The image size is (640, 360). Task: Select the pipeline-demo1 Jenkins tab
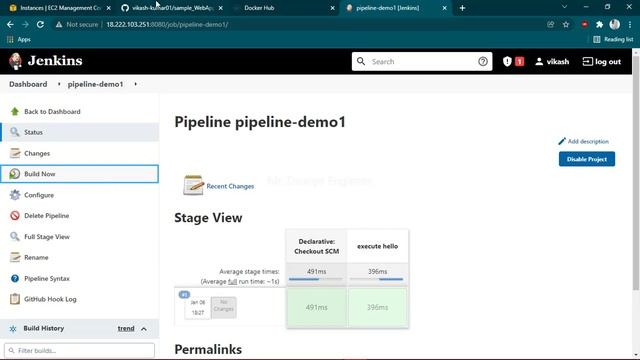tap(396, 8)
